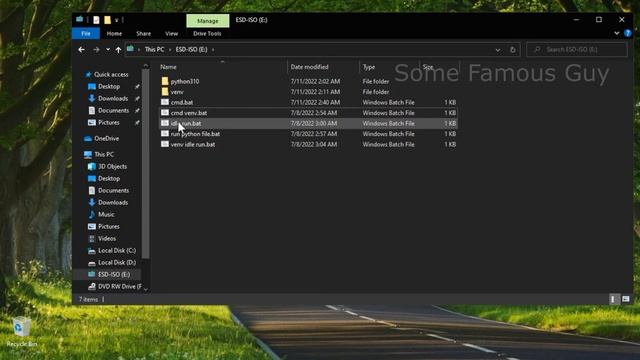Image resolution: width=640 pixels, height=360 pixels.
Task: Click 7/11/2022 2:02 AM date of python310
Action: pyautogui.click(x=315, y=81)
